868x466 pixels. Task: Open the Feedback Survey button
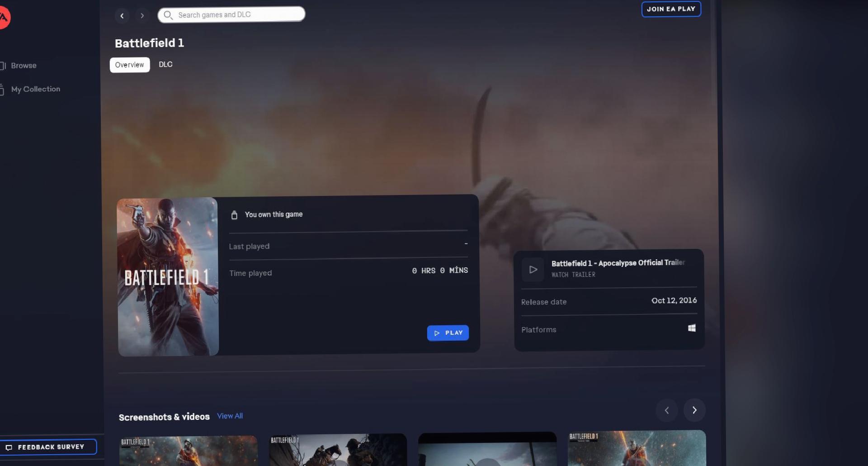click(x=48, y=447)
